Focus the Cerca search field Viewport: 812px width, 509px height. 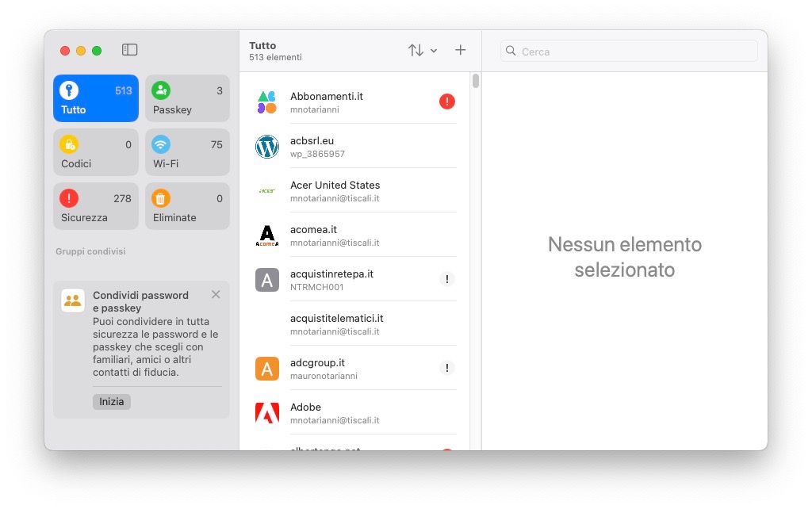tap(629, 52)
